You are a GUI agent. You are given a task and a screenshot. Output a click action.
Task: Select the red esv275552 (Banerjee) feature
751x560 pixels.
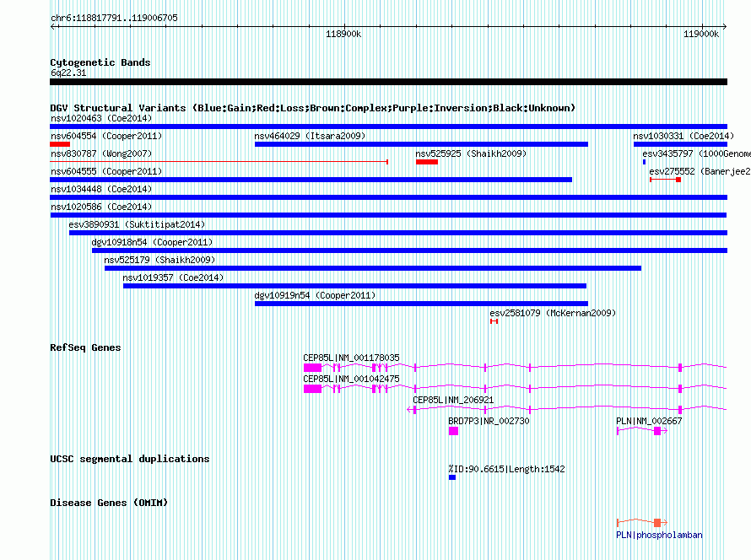tap(665, 180)
